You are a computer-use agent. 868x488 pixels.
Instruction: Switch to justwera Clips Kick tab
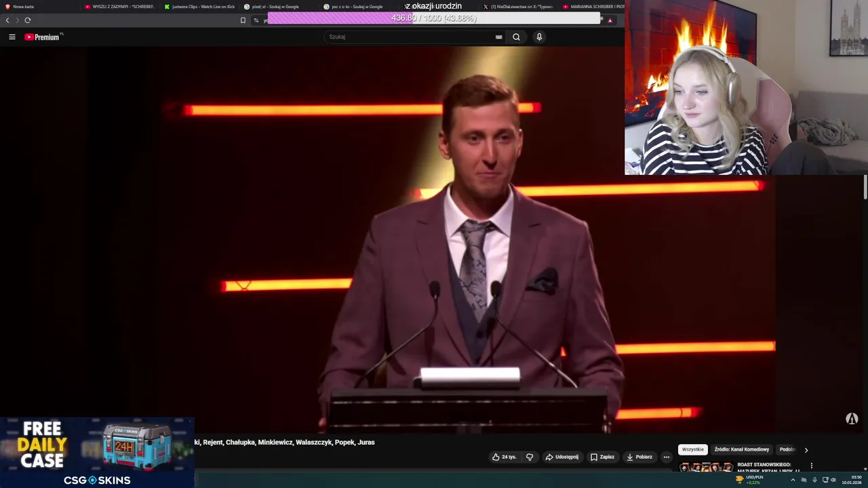(199, 7)
